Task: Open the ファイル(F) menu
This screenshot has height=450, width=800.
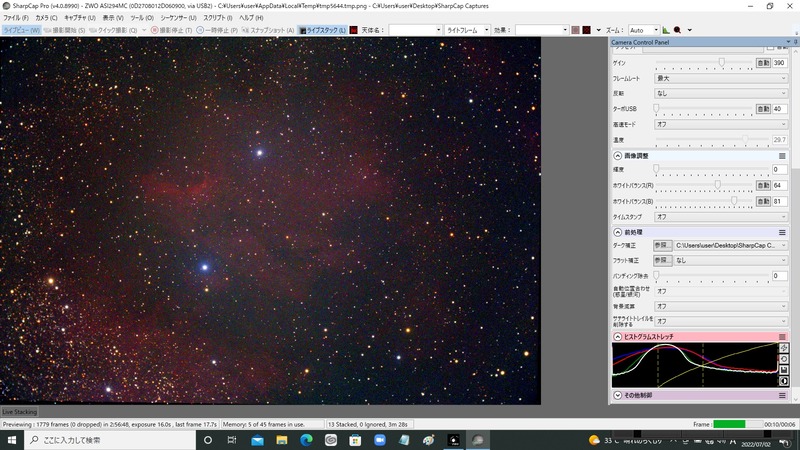Action: [x=16, y=18]
